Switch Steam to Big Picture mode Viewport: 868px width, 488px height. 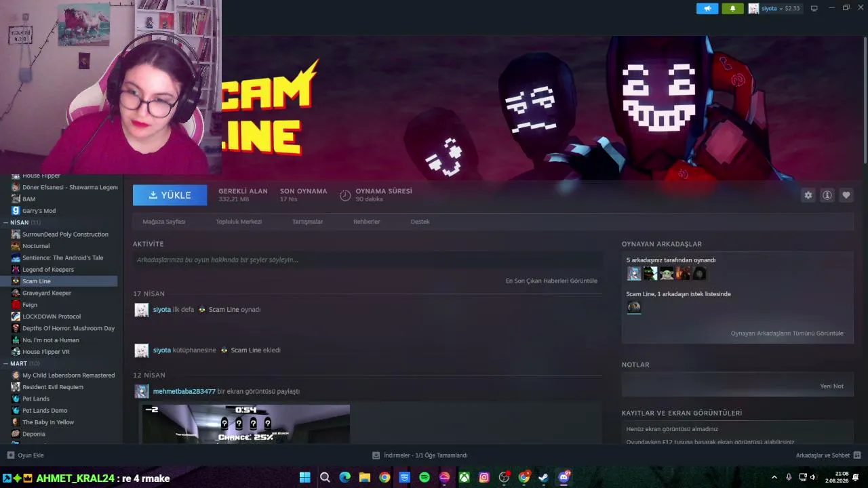(x=814, y=8)
